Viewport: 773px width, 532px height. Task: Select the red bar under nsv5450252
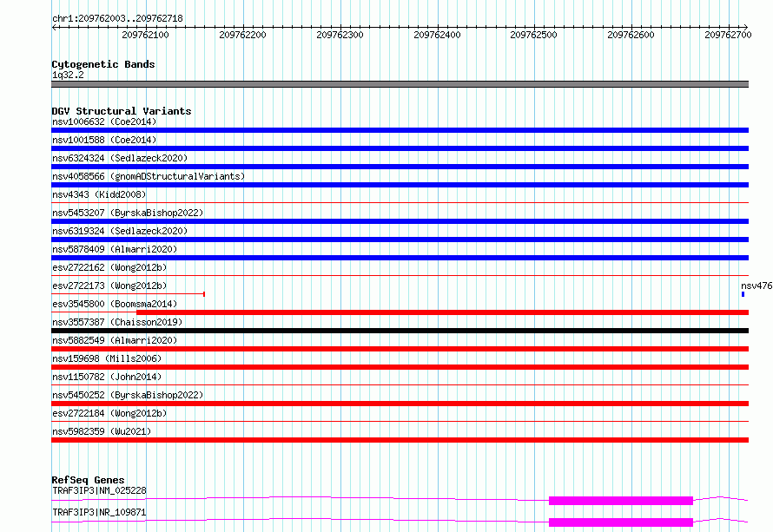point(400,404)
